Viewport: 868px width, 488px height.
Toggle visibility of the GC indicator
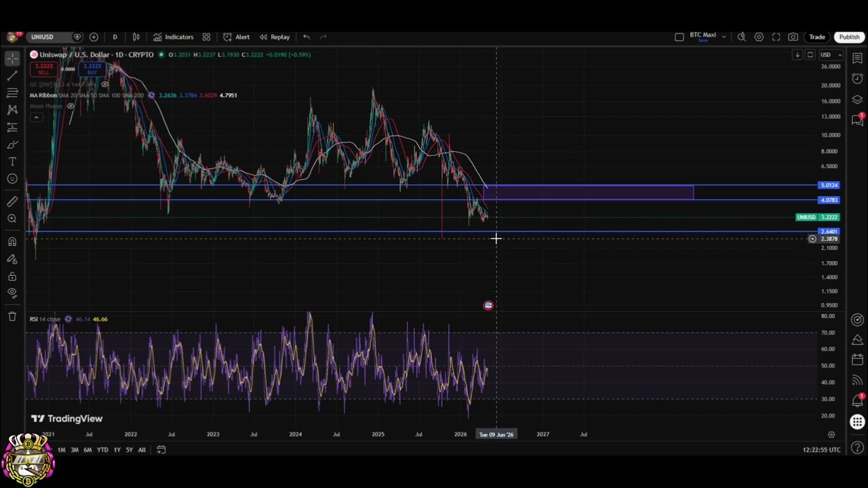click(x=105, y=84)
